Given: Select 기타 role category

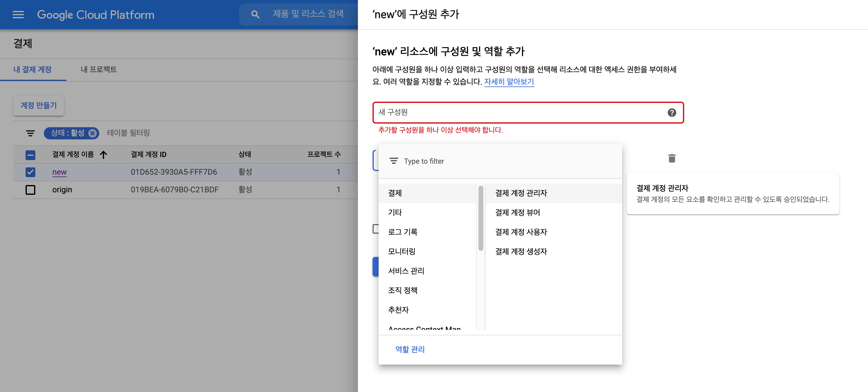Looking at the screenshot, I should click(427, 213).
